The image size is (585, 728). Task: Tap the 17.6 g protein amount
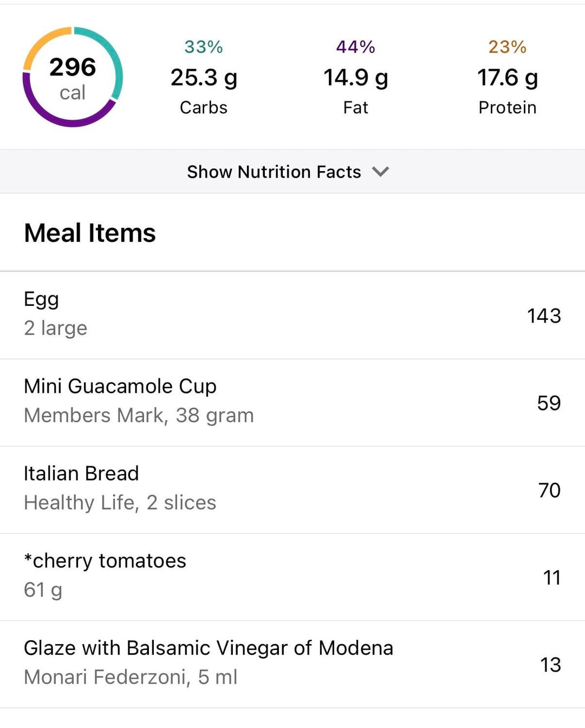(x=507, y=78)
